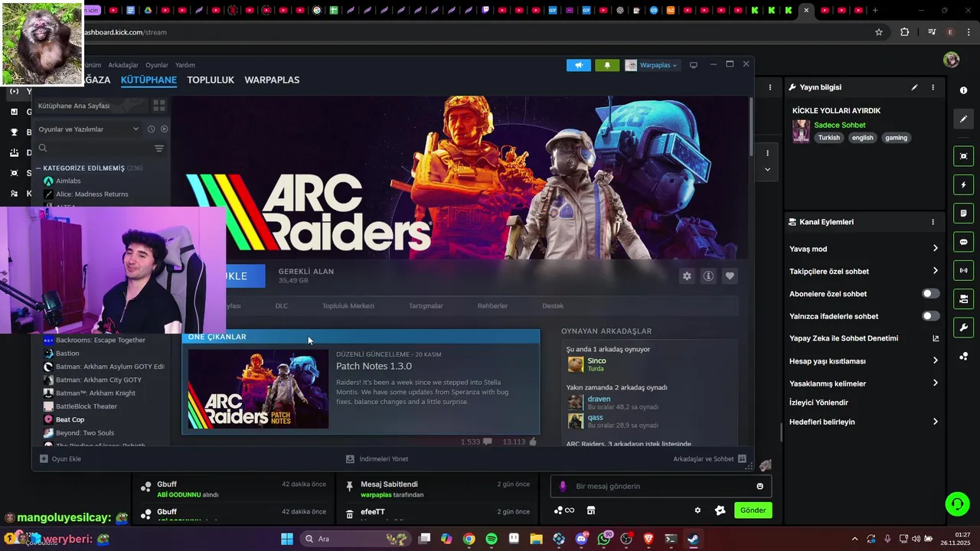
Task: Open the shop icon below message box
Action: point(591,510)
